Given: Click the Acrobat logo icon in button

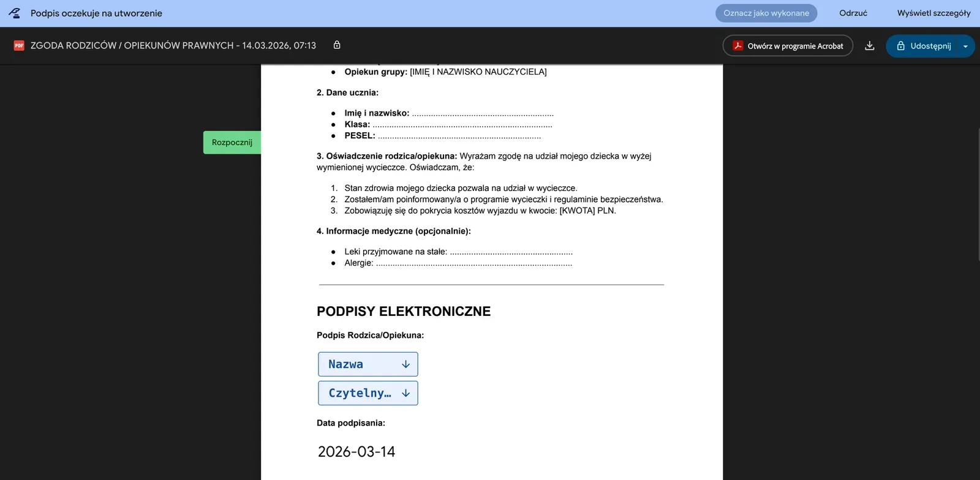Looking at the screenshot, I should [738, 46].
